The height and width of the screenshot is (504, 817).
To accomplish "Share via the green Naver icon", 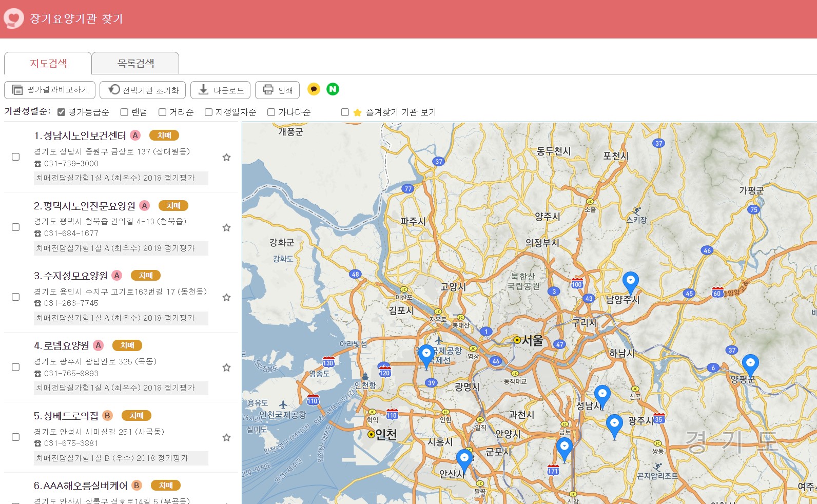I will click(x=333, y=89).
